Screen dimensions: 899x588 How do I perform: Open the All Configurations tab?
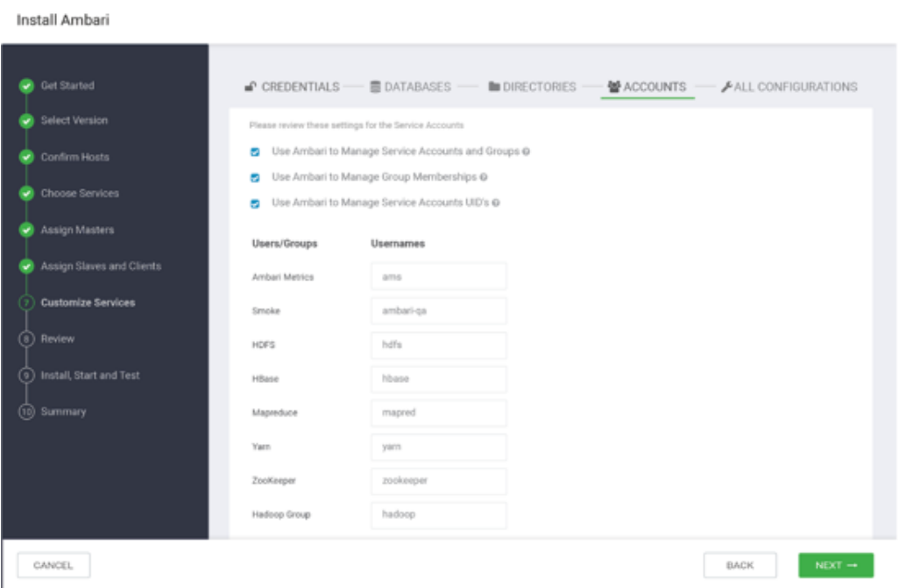tap(789, 87)
